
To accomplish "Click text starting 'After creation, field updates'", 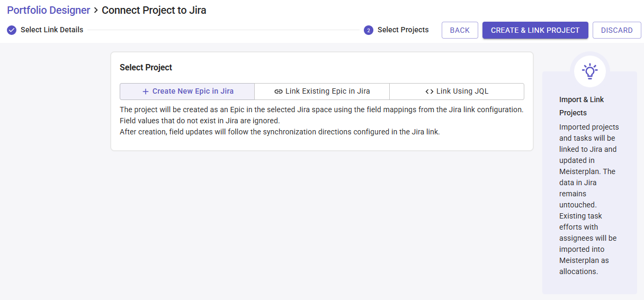I will pos(280,132).
